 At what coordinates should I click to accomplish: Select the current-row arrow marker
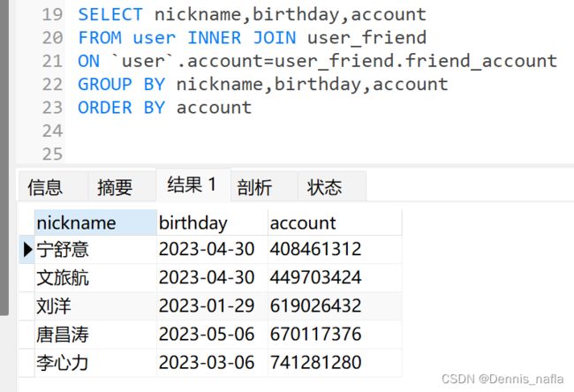(x=27, y=250)
